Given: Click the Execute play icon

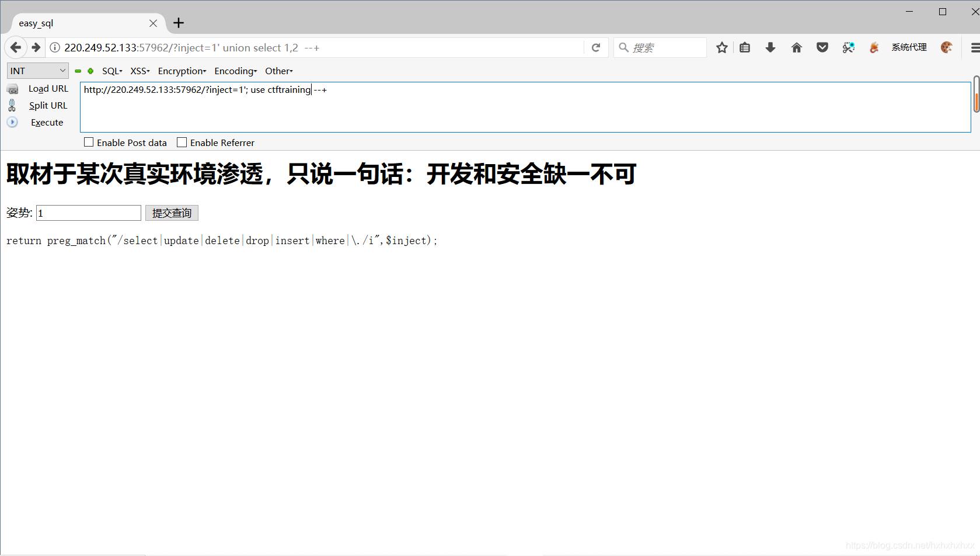Looking at the screenshot, I should pos(12,122).
